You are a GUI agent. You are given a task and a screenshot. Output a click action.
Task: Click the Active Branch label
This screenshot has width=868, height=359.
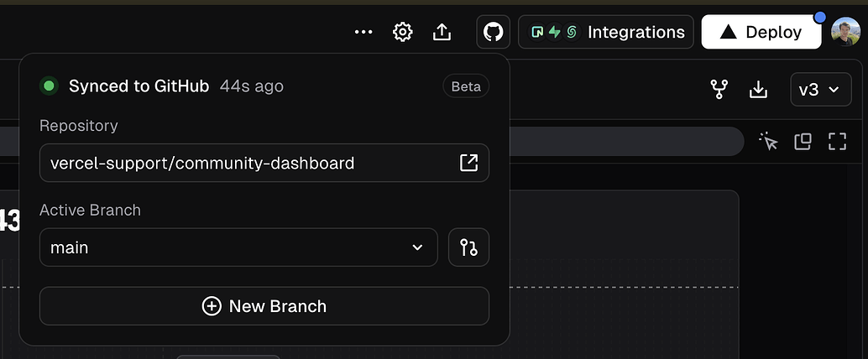click(90, 211)
